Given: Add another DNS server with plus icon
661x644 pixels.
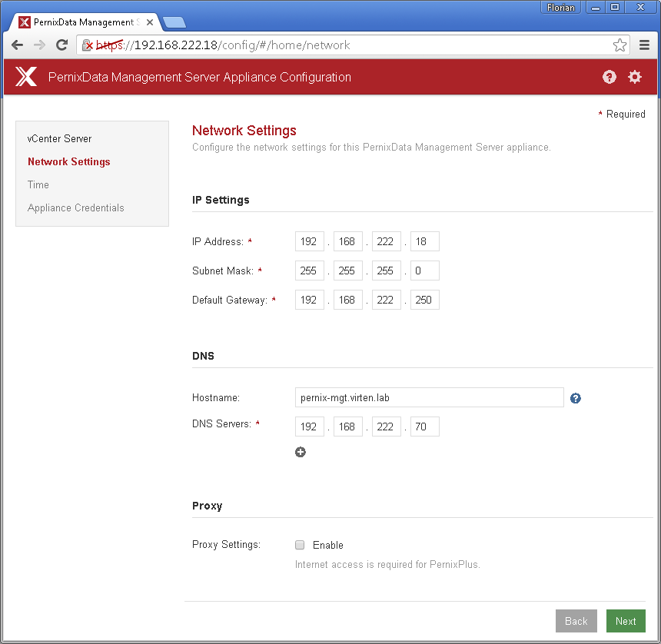Looking at the screenshot, I should click(301, 452).
